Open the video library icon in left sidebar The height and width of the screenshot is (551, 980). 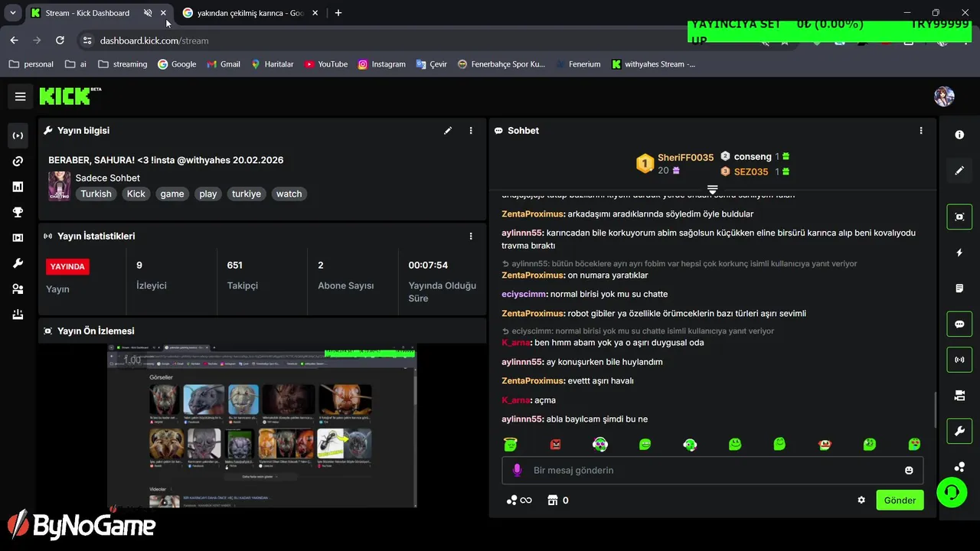[18, 238]
